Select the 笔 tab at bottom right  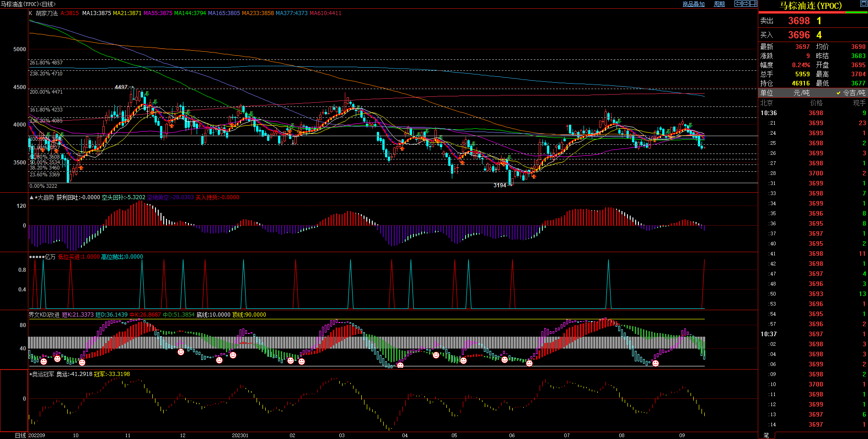coord(766,435)
